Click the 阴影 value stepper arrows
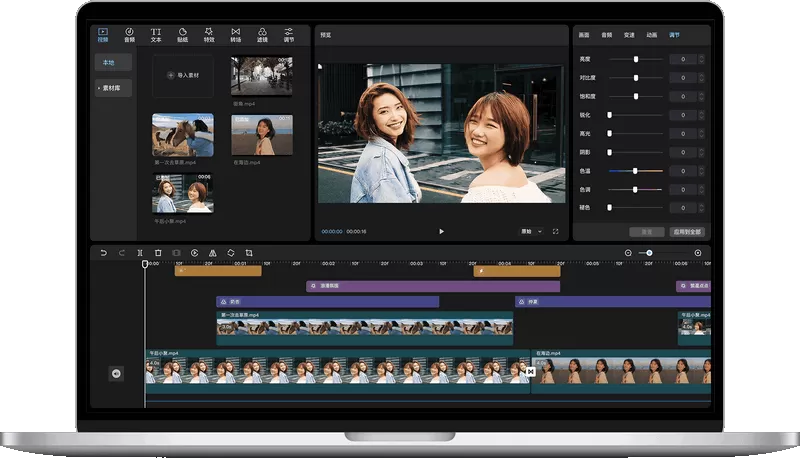The image size is (800, 469). tap(702, 152)
